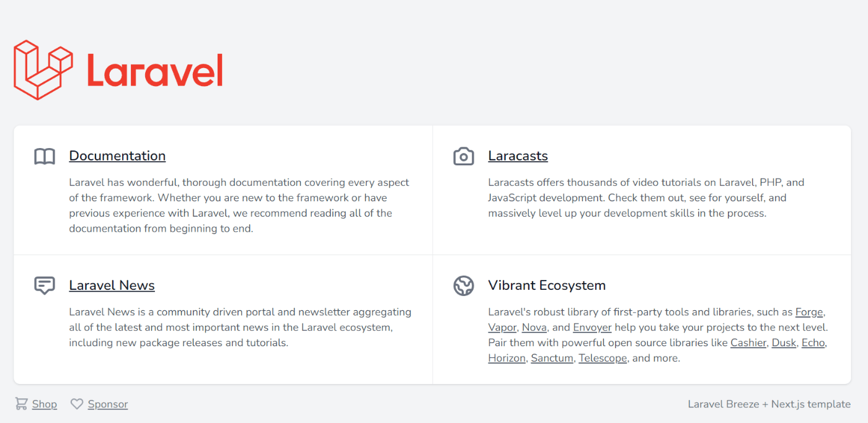Click the Laravel cube logo mark
Viewport: 868px width, 423px height.
pos(43,70)
